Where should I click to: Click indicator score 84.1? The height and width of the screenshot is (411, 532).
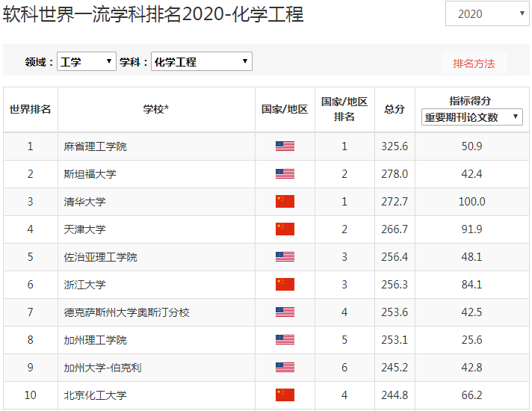[x=472, y=285]
